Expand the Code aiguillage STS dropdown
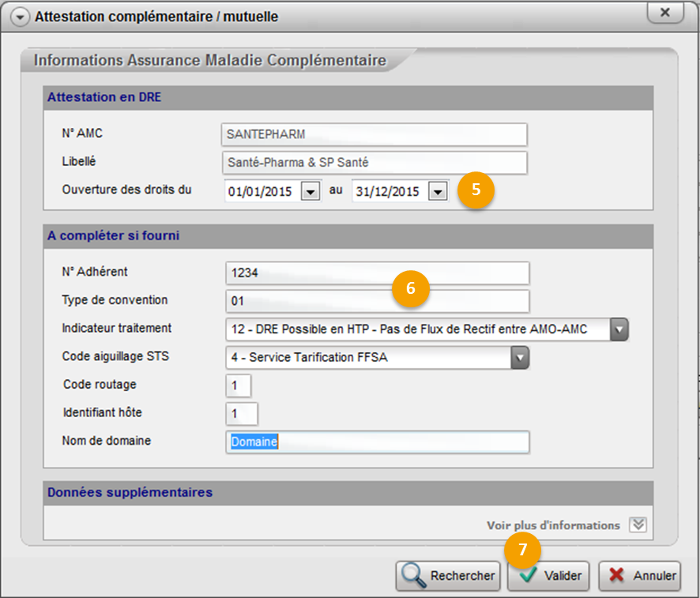 click(519, 358)
